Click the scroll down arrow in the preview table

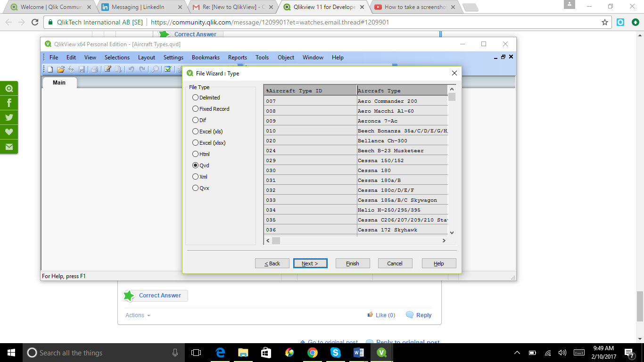tap(452, 232)
